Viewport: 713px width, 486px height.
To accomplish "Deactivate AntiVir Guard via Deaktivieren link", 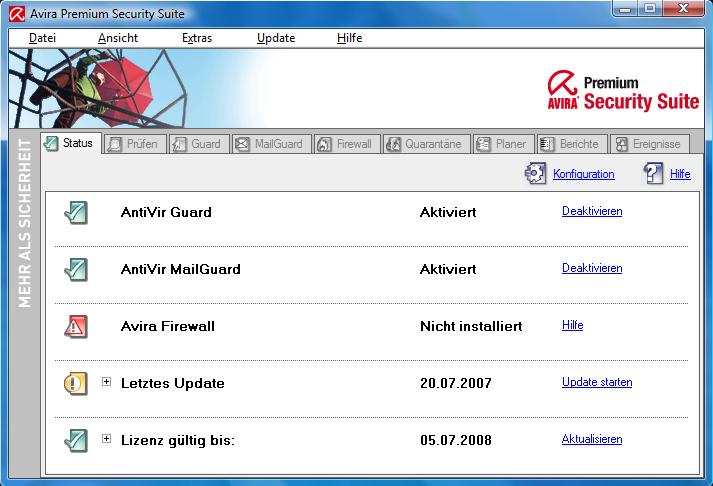I will tap(592, 211).
